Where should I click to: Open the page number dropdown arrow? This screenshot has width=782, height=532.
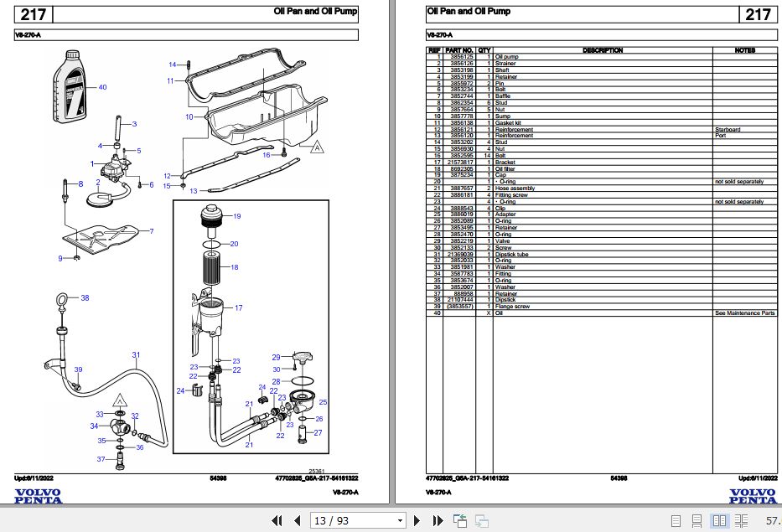point(400,521)
